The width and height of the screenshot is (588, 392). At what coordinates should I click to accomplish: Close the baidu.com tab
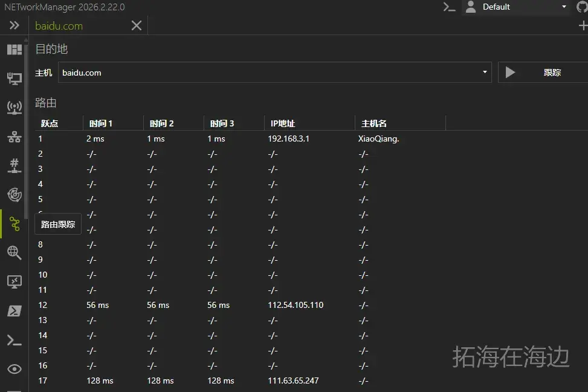137,25
